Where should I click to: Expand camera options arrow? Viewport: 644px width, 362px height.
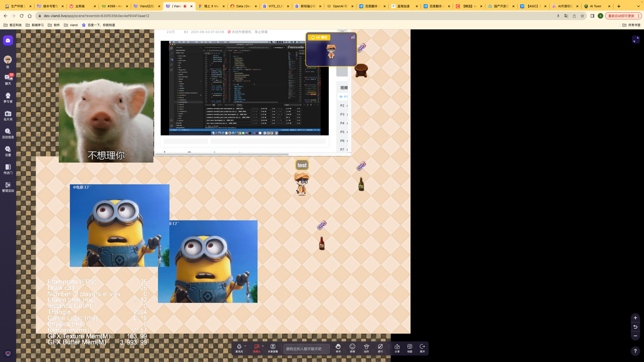[x=263, y=346]
